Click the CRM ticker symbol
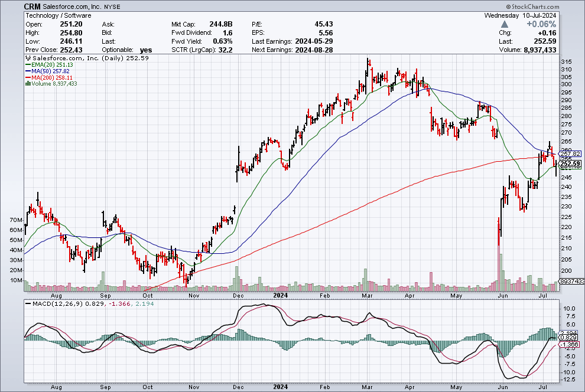585x392 pixels. coord(32,6)
